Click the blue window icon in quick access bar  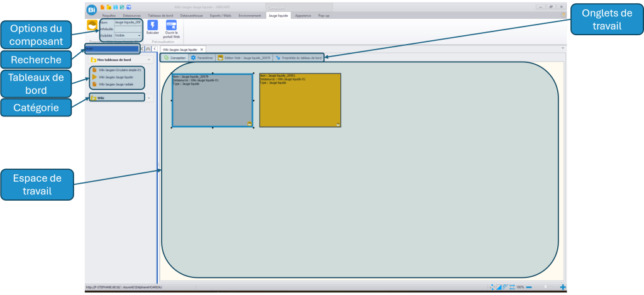129,8
